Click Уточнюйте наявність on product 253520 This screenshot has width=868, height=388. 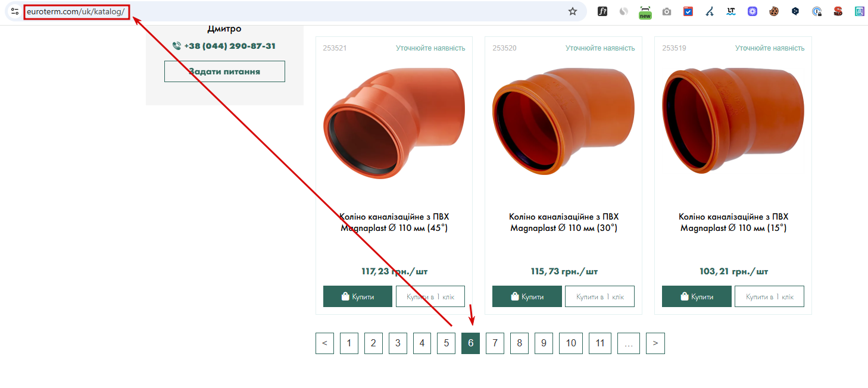tap(600, 48)
